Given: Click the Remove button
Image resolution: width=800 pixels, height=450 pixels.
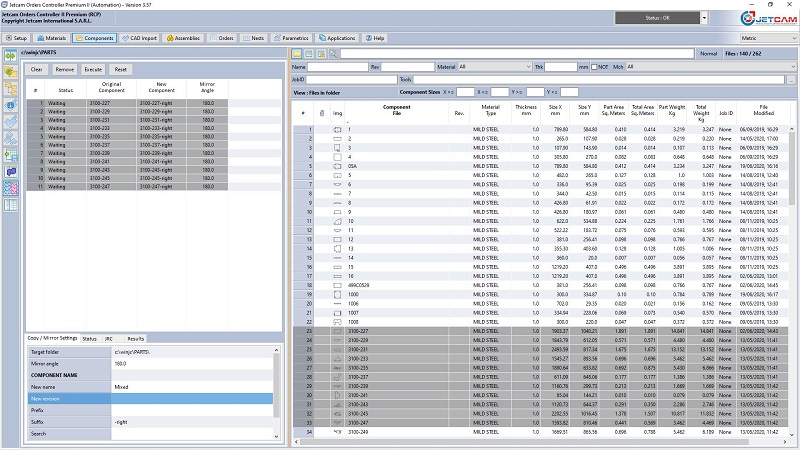Looking at the screenshot, I should click(64, 70).
